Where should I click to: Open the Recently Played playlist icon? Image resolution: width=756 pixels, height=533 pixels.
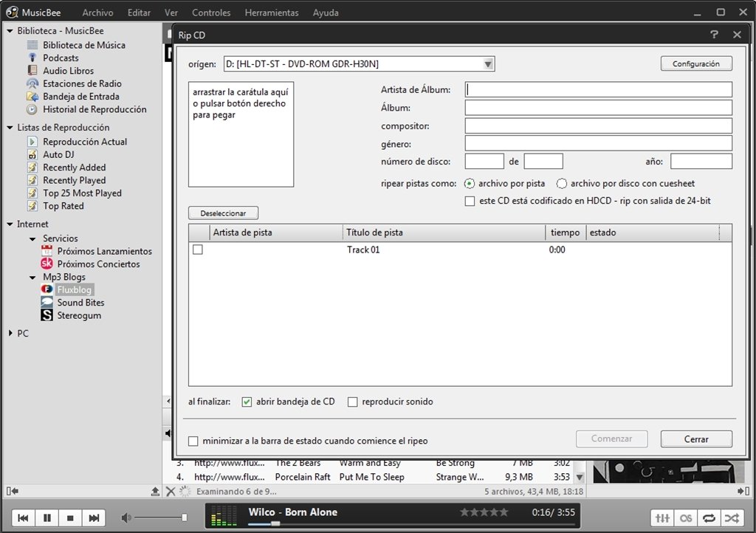tap(32, 180)
